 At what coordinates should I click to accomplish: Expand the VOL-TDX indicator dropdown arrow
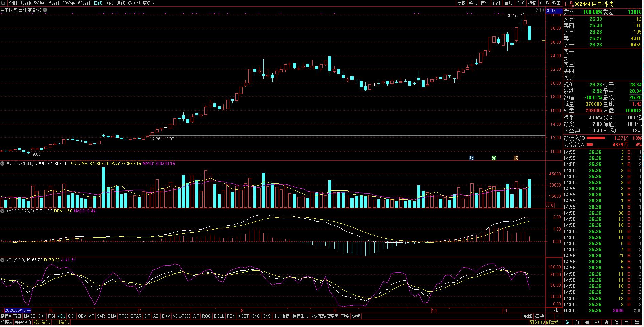(2, 163)
